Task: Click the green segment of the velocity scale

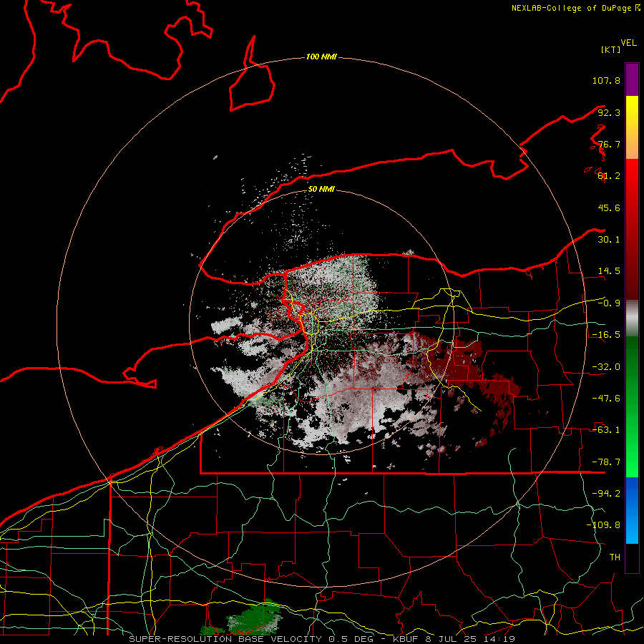Action: [x=632, y=406]
